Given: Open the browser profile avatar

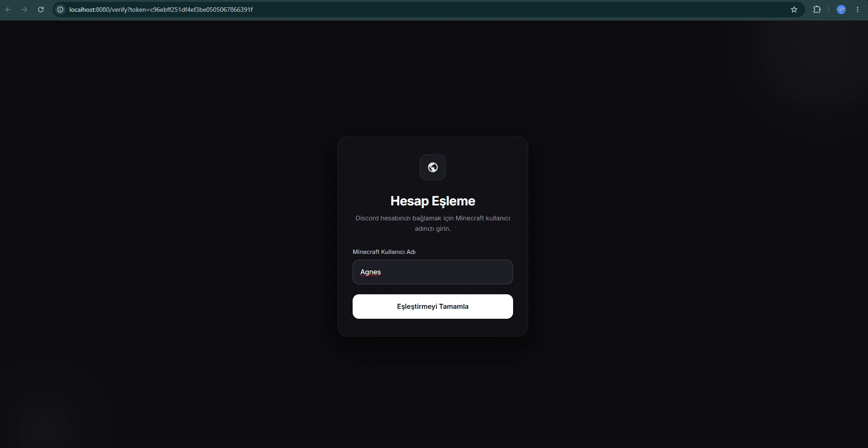Looking at the screenshot, I should click(841, 10).
